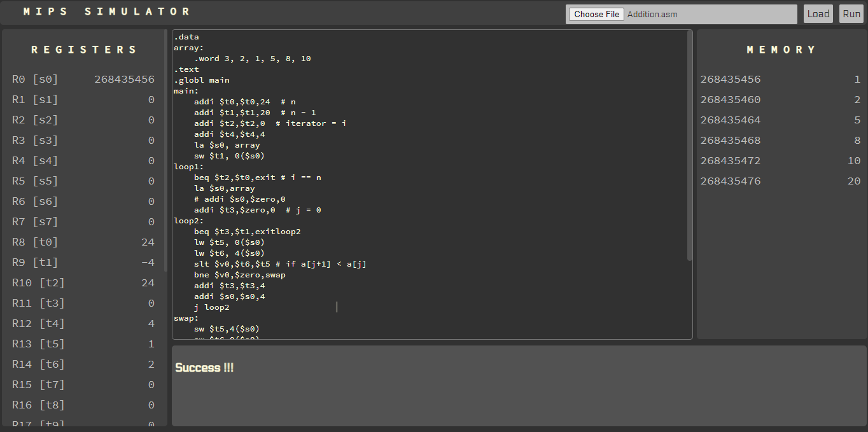Click memory value 20 at address 268435476
This screenshot has width=868, height=432.
tap(854, 181)
